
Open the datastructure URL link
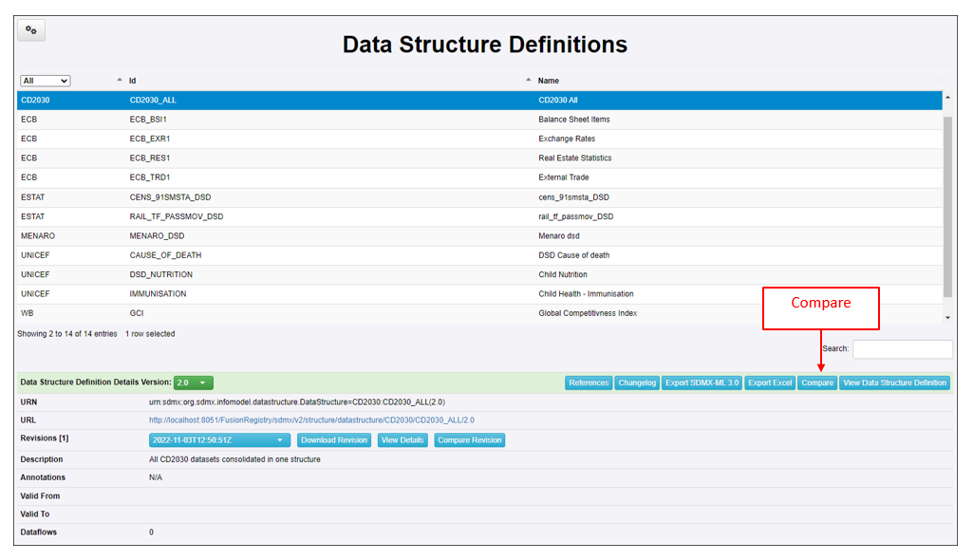point(311,420)
